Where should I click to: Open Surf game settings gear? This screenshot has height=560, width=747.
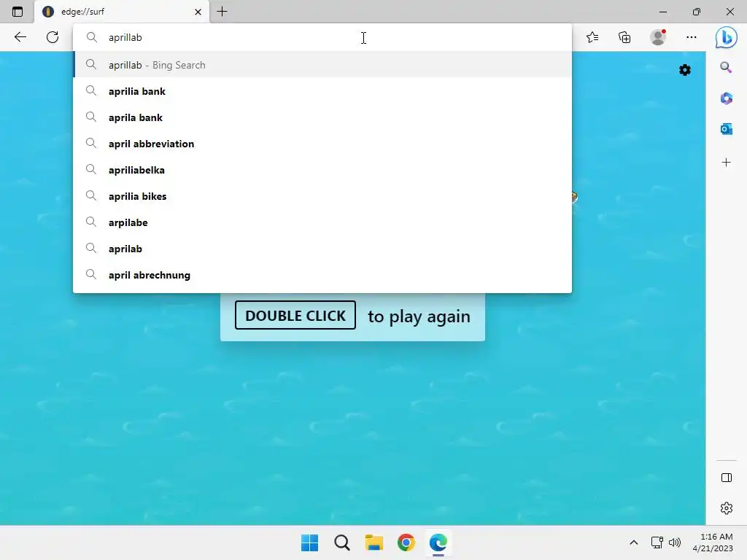point(684,70)
